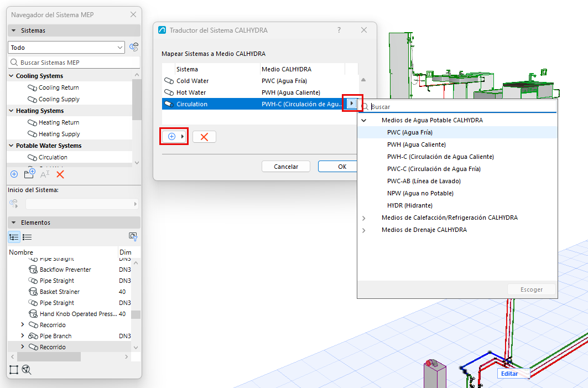Click the Escoger button
This screenshot has height=388, width=588.
pos(532,289)
